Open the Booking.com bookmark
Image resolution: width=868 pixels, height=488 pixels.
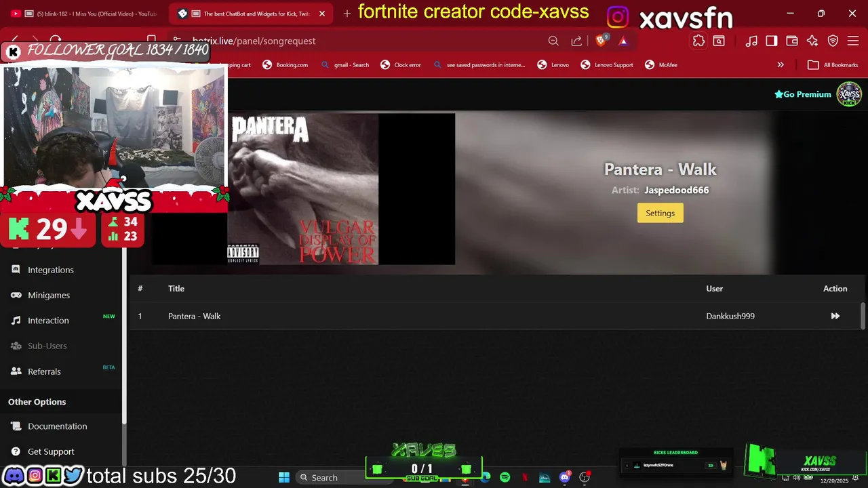[x=285, y=65]
